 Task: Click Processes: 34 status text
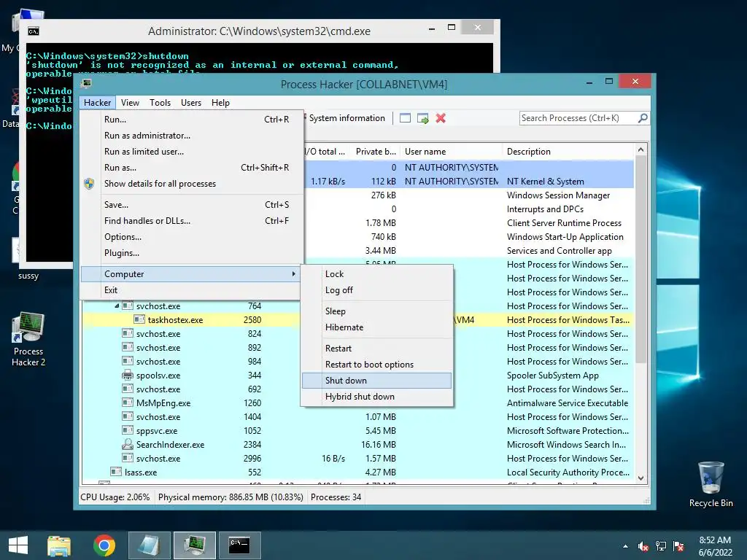(x=336, y=497)
